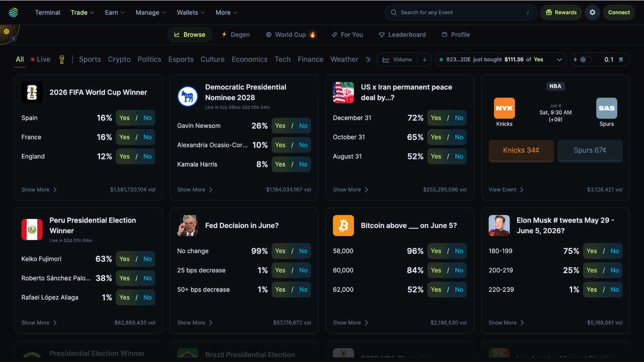Click the SAS Spurs team logo
The image size is (644, 362).
pyautogui.click(x=607, y=108)
